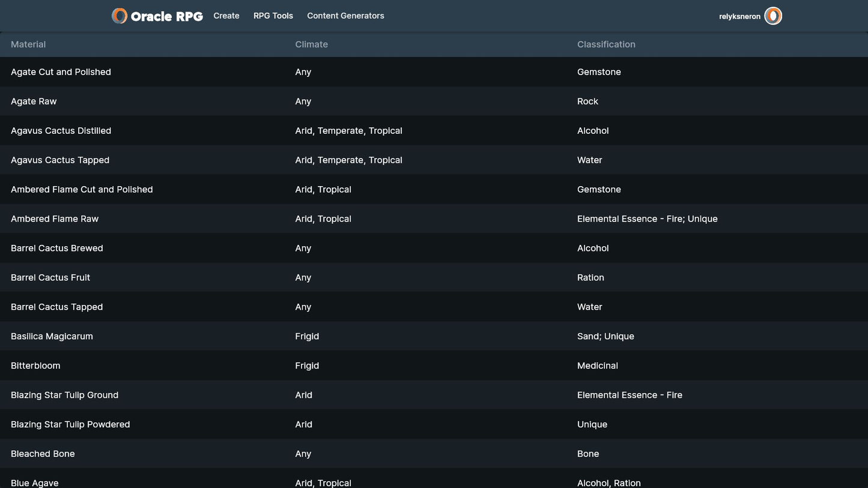Click the Barrel Cactus Fruit entry
Screen dimensions: 868x488
coord(50,278)
